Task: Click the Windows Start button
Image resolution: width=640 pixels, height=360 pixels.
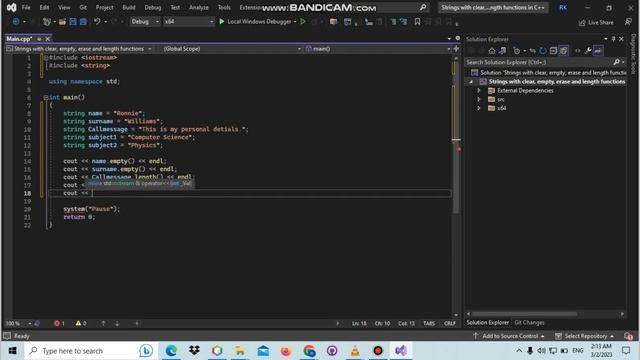Action: tap(12, 351)
